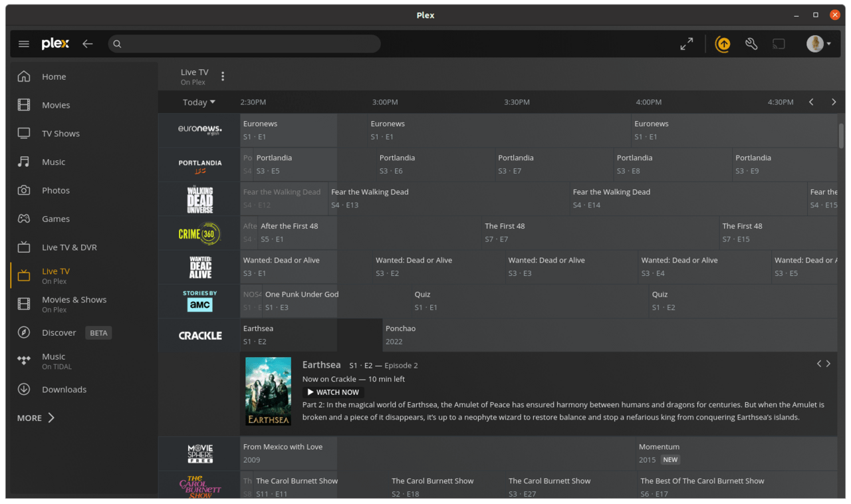Click the guide's vertical scrollbar
851x504 pixels.
tap(841, 136)
